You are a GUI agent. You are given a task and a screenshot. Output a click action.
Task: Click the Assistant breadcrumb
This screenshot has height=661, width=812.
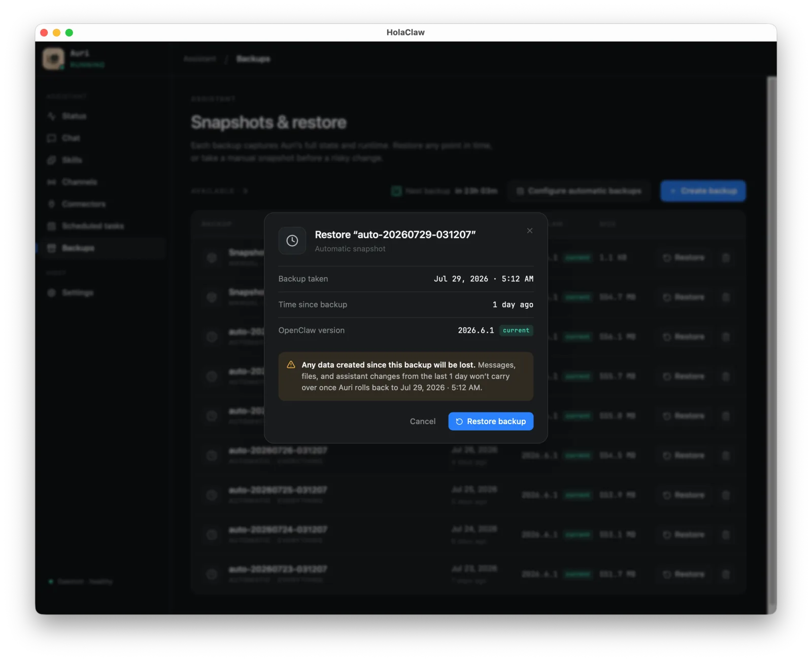tap(200, 59)
